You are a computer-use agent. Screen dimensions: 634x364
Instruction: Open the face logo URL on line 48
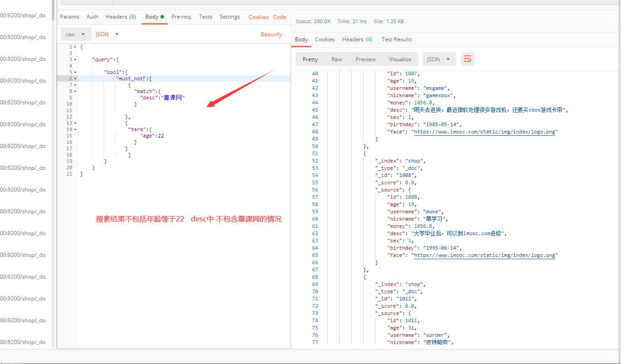click(x=484, y=132)
